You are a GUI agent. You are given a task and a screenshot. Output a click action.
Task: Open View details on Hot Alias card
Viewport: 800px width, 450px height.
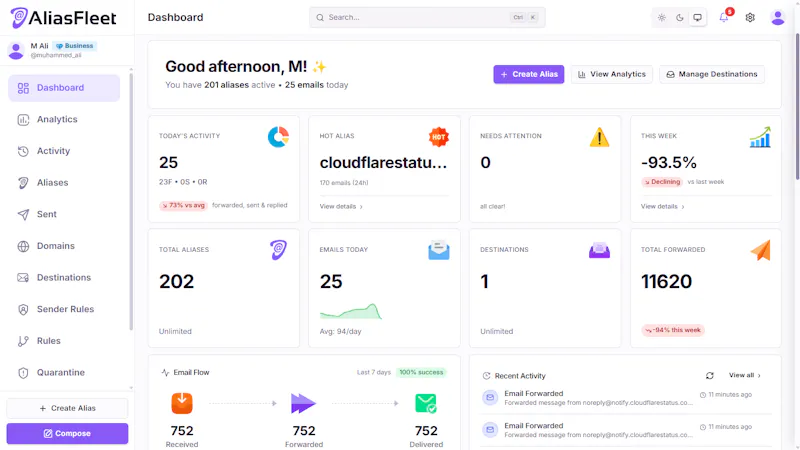tap(341, 207)
